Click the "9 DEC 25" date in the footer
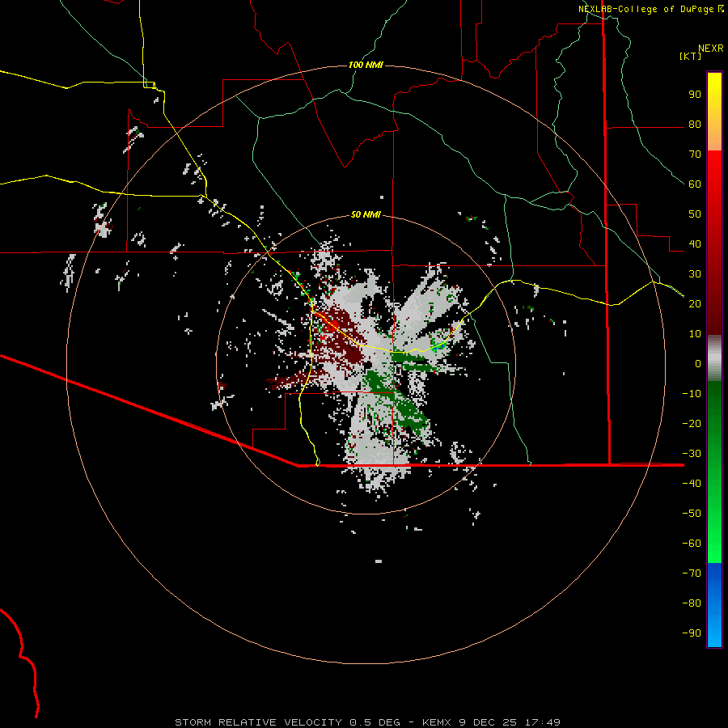Viewport: 728px width, 728px height. click(x=487, y=722)
